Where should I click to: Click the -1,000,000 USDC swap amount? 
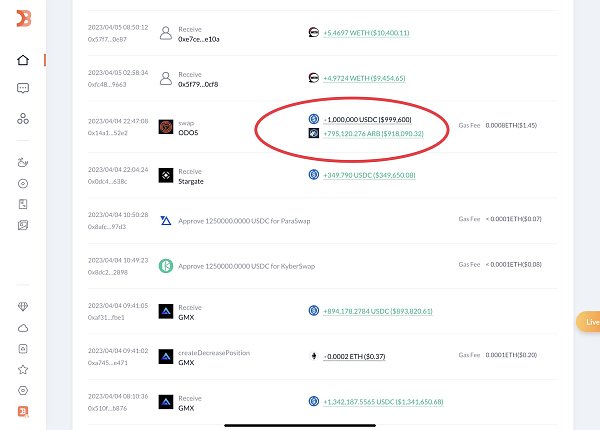(x=367, y=120)
